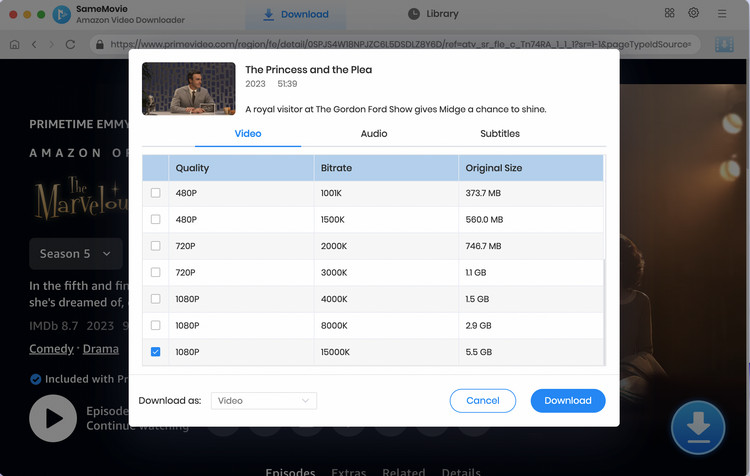Open the Download as Video dropdown
This screenshot has height=476, width=750.
[x=264, y=400]
